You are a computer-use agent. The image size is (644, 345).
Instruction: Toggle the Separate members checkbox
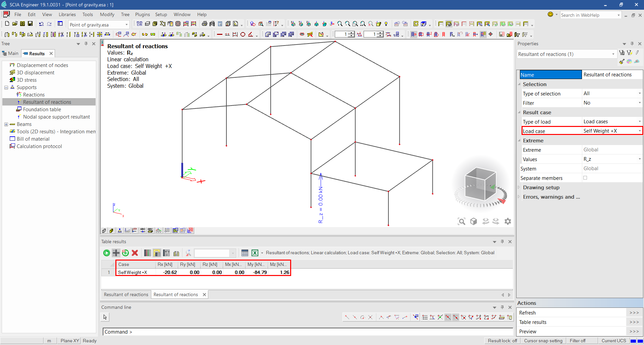585,178
